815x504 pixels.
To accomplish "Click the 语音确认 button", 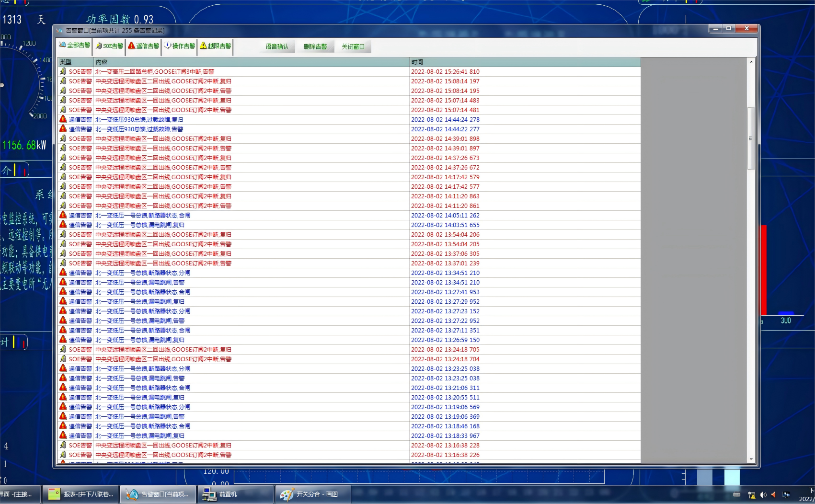I will [277, 46].
